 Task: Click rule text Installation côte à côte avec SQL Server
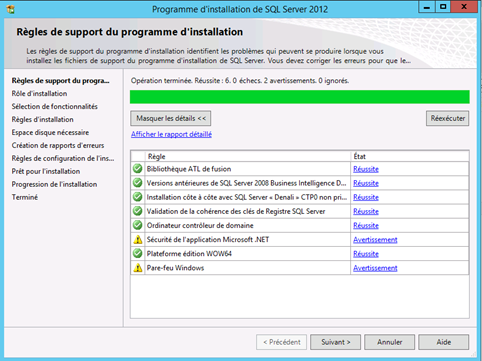pos(247,197)
